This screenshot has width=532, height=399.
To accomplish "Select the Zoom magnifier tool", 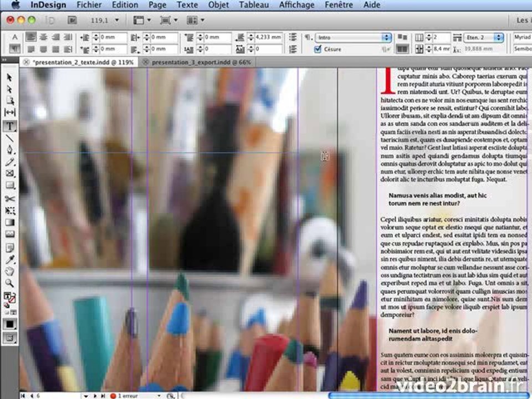I will 9,283.
